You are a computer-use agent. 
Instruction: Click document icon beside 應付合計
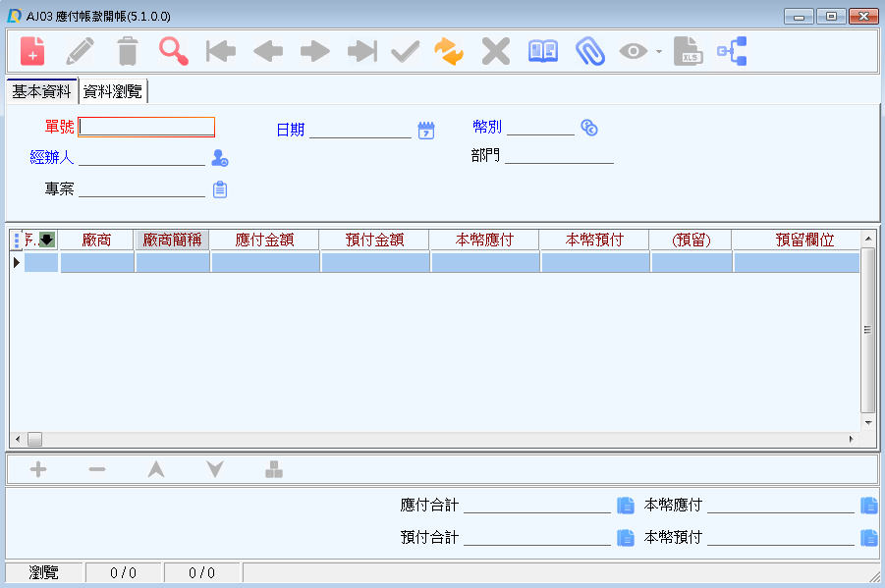[x=626, y=505]
